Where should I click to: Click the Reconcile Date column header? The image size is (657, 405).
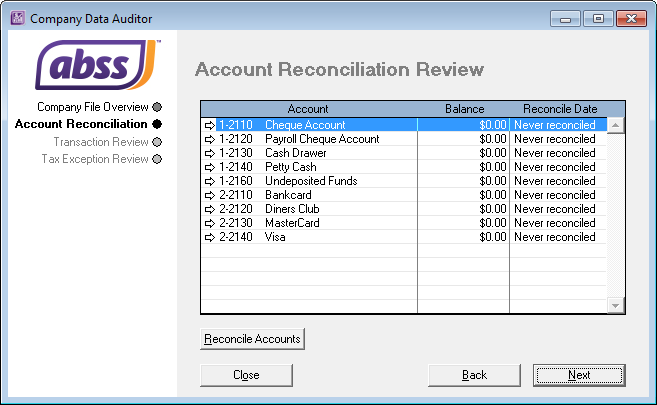pos(559,108)
